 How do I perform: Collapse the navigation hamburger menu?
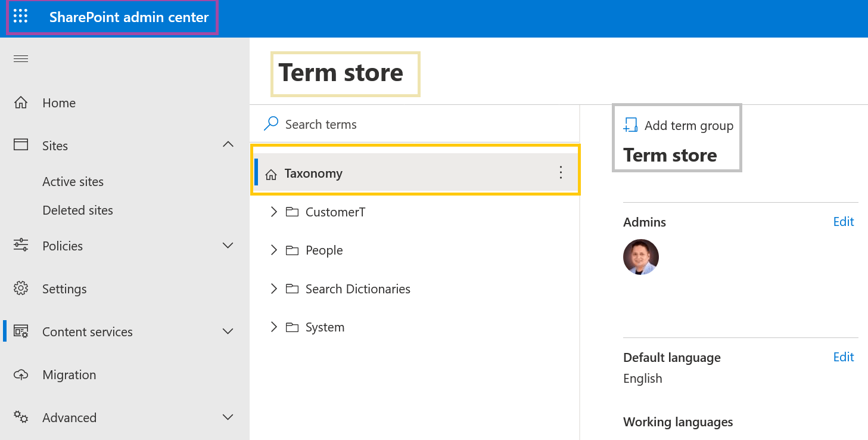[21, 58]
